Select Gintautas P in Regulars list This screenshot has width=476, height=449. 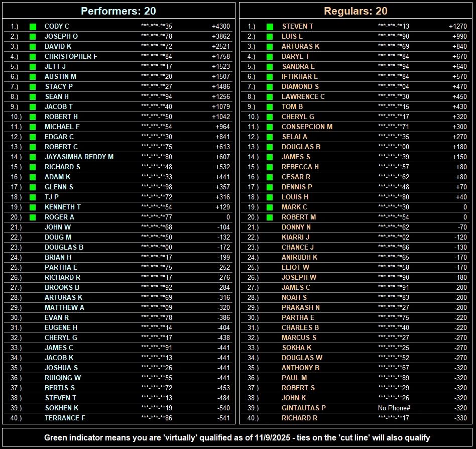click(x=303, y=408)
